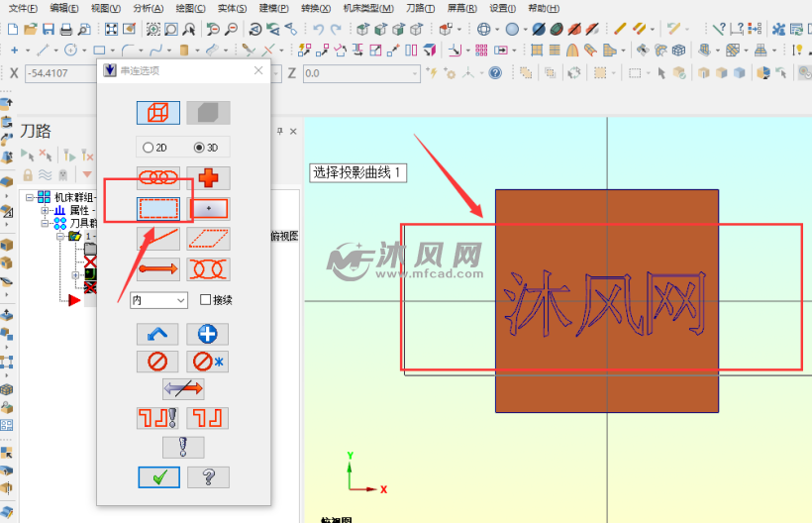Choose the partial chain selection method
This screenshot has width=812, height=523.
[208, 269]
